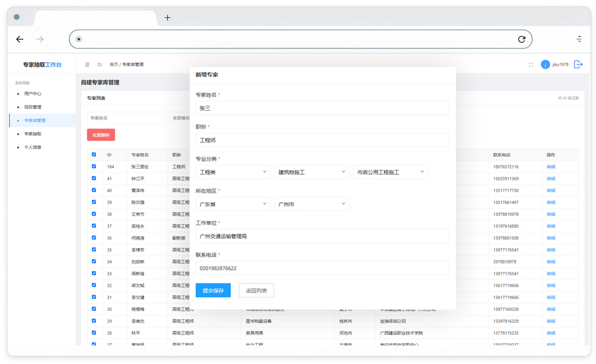Open the 广州市 city dropdown

tap(312, 204)
